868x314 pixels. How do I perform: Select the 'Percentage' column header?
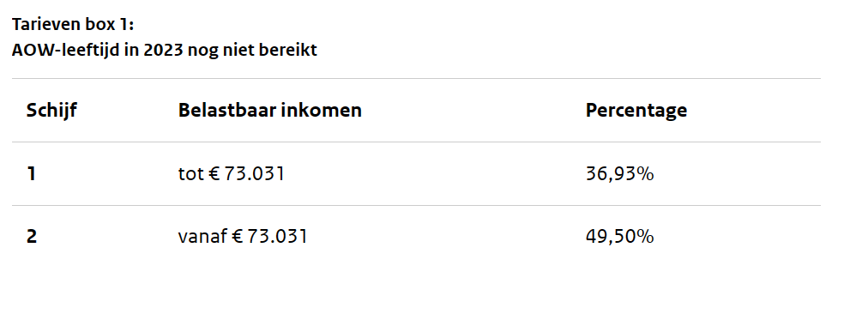tap(636, 111)
